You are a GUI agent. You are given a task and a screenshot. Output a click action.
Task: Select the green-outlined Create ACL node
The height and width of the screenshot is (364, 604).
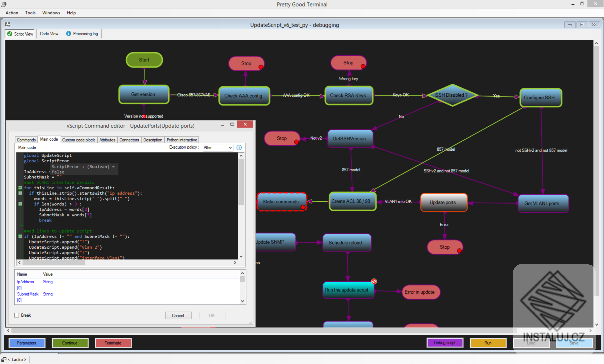(x=352, y=201)
